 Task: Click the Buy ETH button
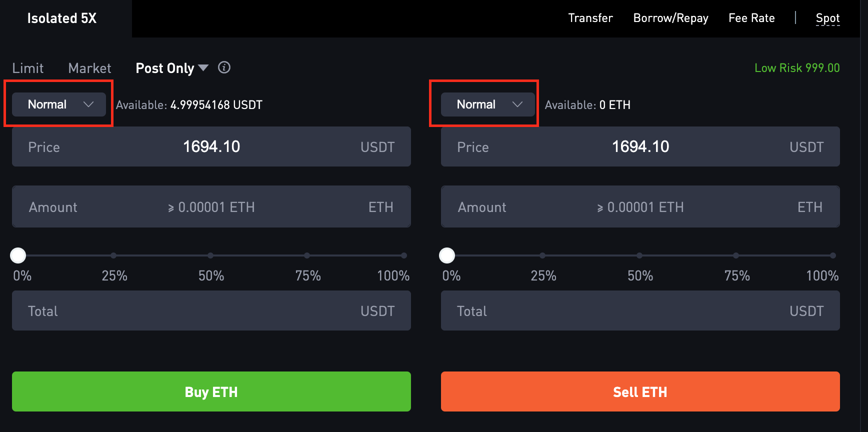[211, 391]
